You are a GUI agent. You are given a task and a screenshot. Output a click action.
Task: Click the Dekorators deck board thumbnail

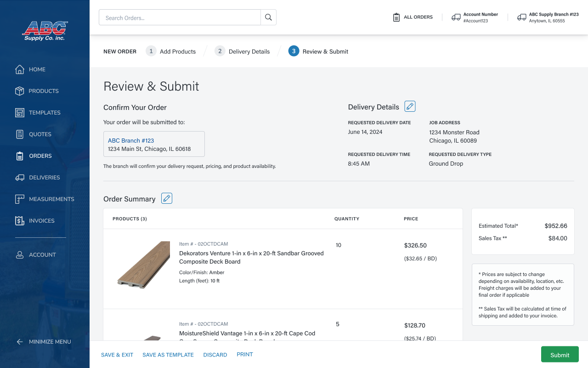[x=143, y=265]
